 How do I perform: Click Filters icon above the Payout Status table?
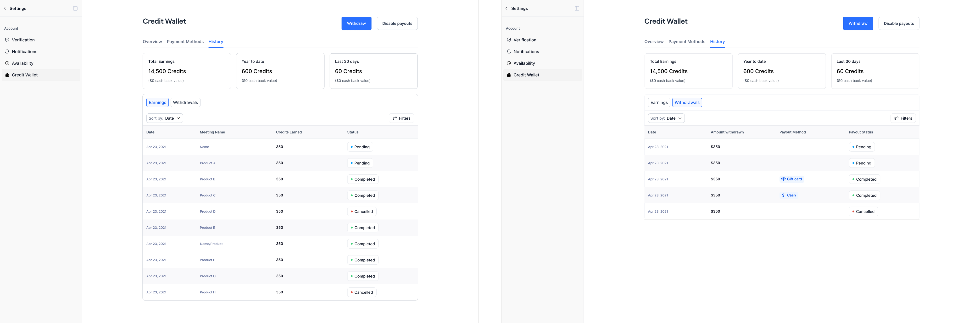896,118
